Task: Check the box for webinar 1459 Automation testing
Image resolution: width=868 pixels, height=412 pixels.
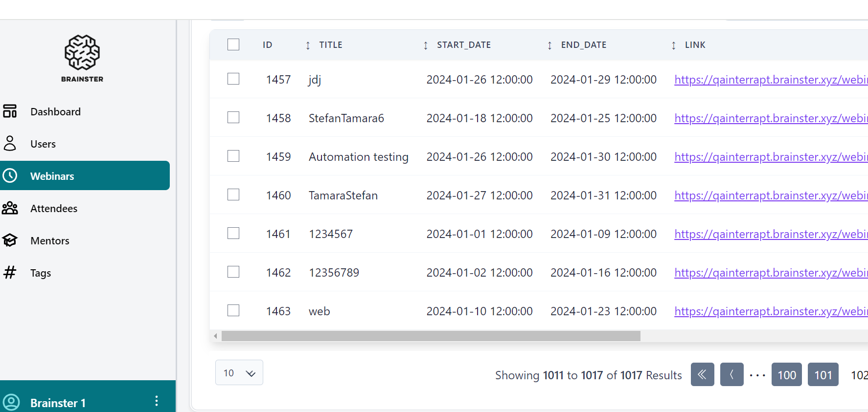Action: [x=233, y=156]
